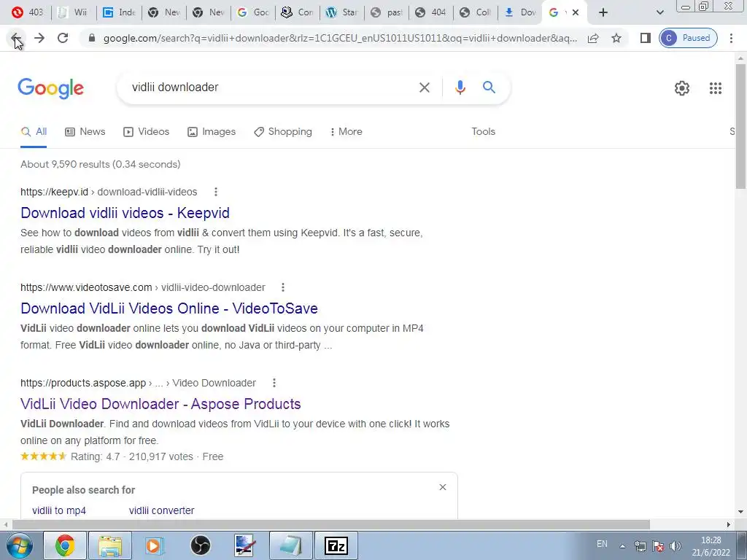Image resolution: width=747 pixels, height=560 pixels.
Task: Click the scroll down arrow
Action: 740,512
